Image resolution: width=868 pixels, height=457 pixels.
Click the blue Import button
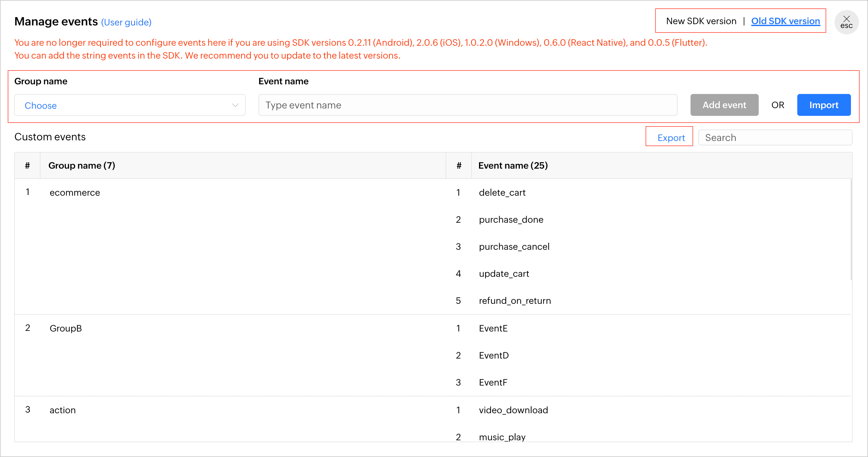[x=824, y=105]
